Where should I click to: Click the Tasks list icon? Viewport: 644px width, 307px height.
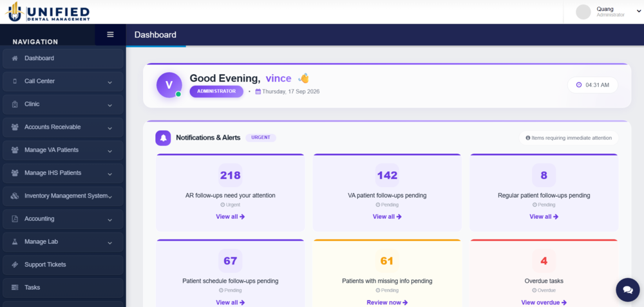(x=15, y=288)
